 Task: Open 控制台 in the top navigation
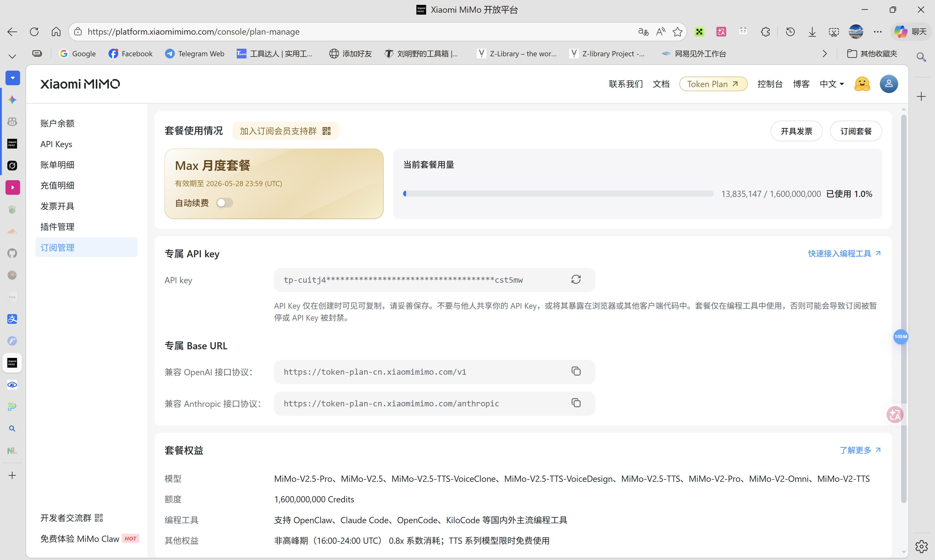pyautogui.click(x=770, y=84)
